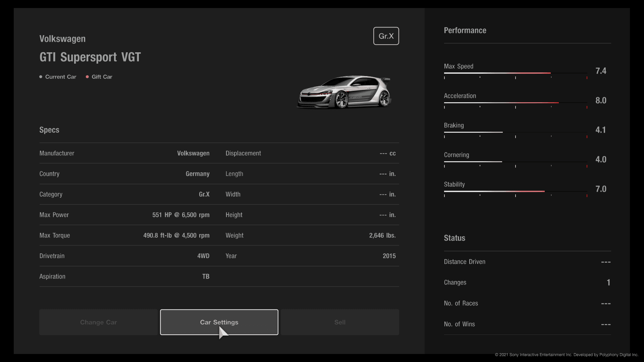Viewport: 644px width, 362px height.
Task: Click the Current Car tag
Action: [x=58, y=77]
